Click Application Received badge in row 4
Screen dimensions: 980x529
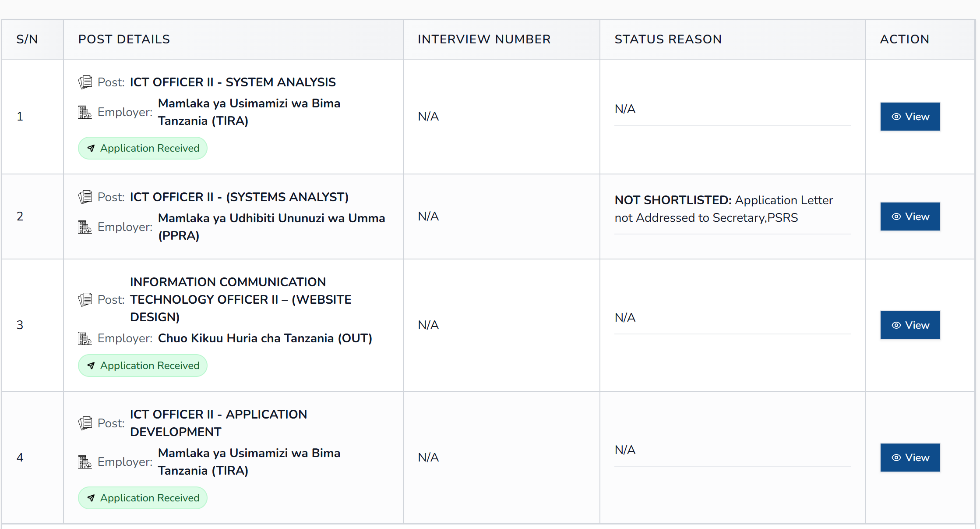pos(143,498)
